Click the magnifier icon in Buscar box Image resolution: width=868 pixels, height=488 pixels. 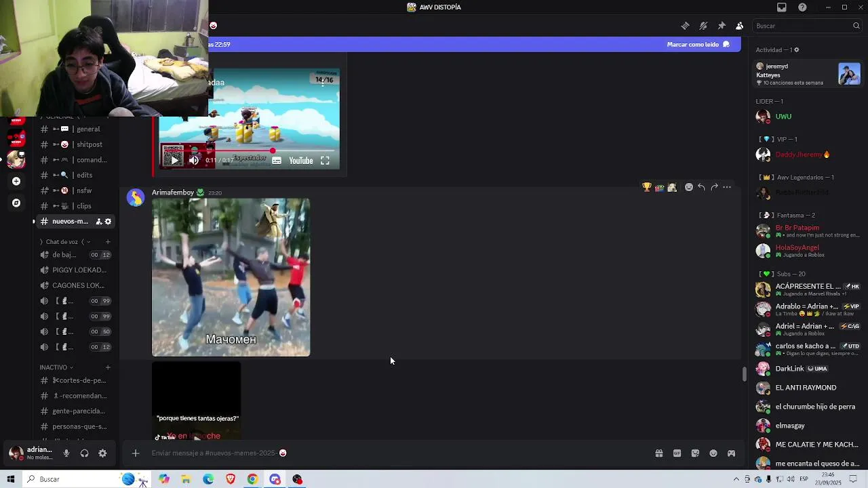(856, 26)
